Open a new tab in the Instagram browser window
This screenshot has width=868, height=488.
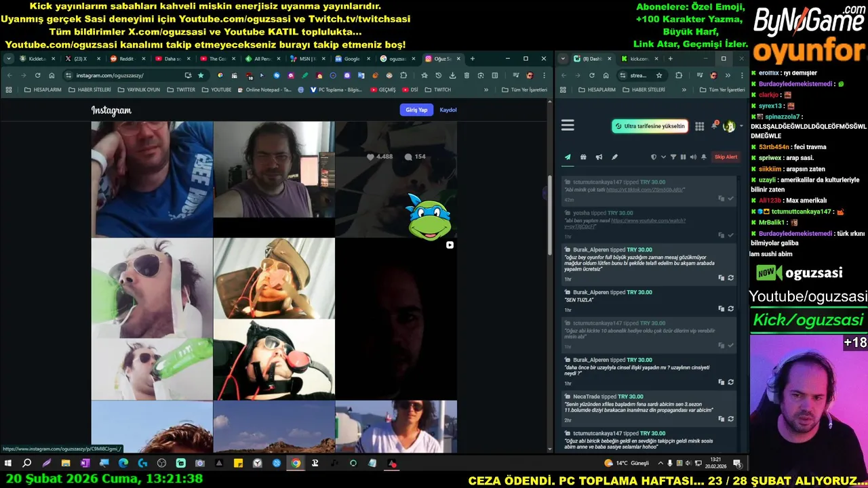[473, 59]
